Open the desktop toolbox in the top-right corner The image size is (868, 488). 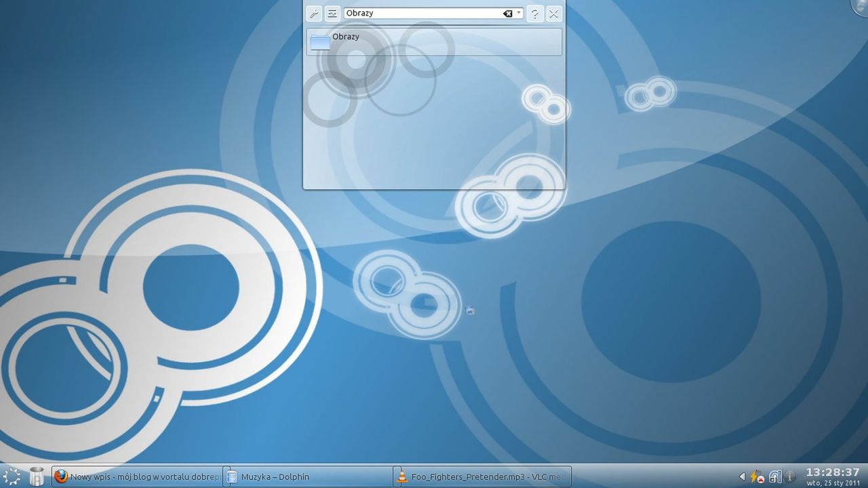[x=861, y=5]
